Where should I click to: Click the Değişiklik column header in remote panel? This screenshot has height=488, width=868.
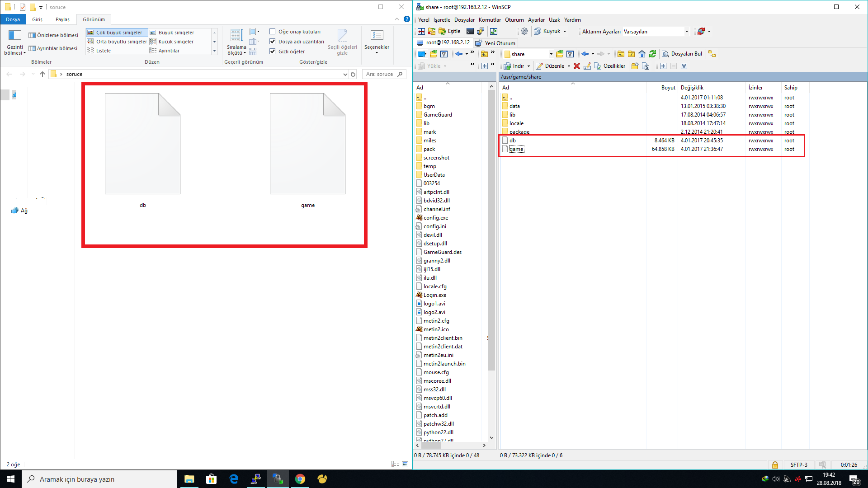click(712, 88)
